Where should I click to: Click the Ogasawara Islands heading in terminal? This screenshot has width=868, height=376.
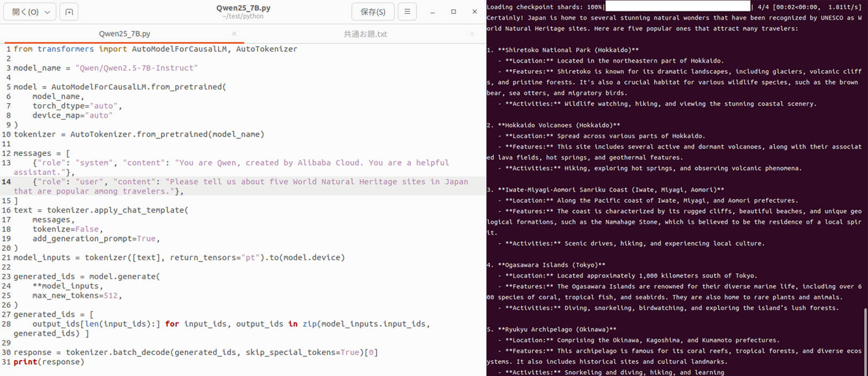click(x=546, y=265)
